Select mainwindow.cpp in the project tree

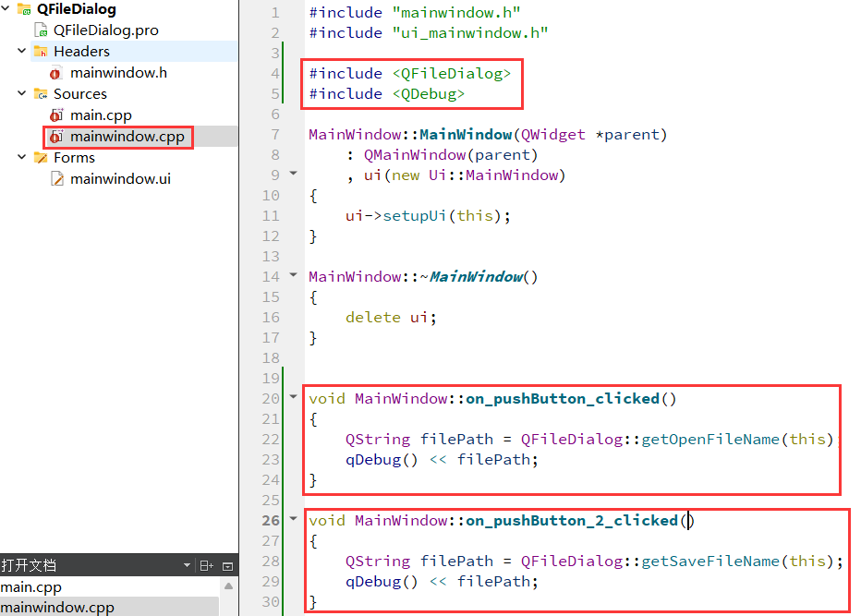click(x=127, y=136)
